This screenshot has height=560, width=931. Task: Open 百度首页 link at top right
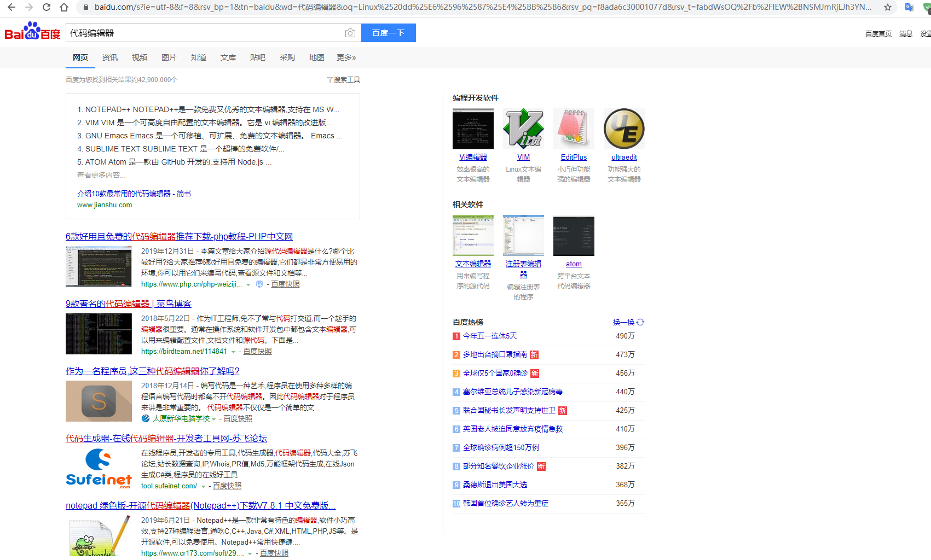tap(878, 34)
